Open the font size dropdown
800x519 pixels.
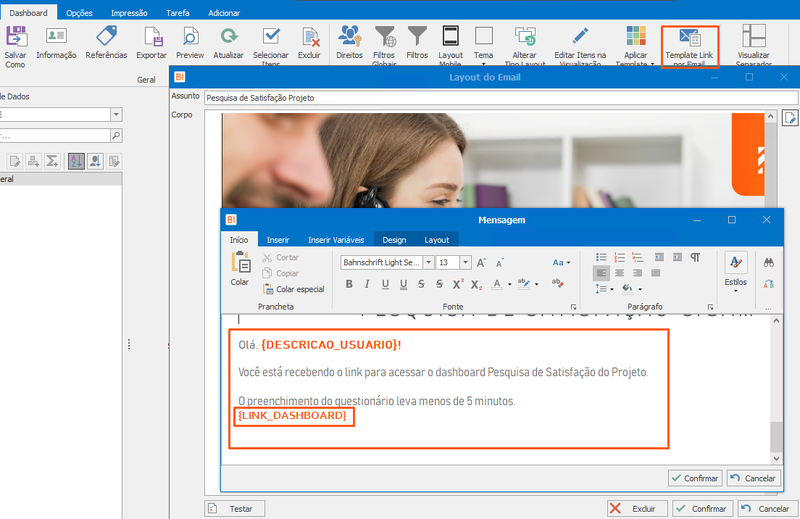465,262
